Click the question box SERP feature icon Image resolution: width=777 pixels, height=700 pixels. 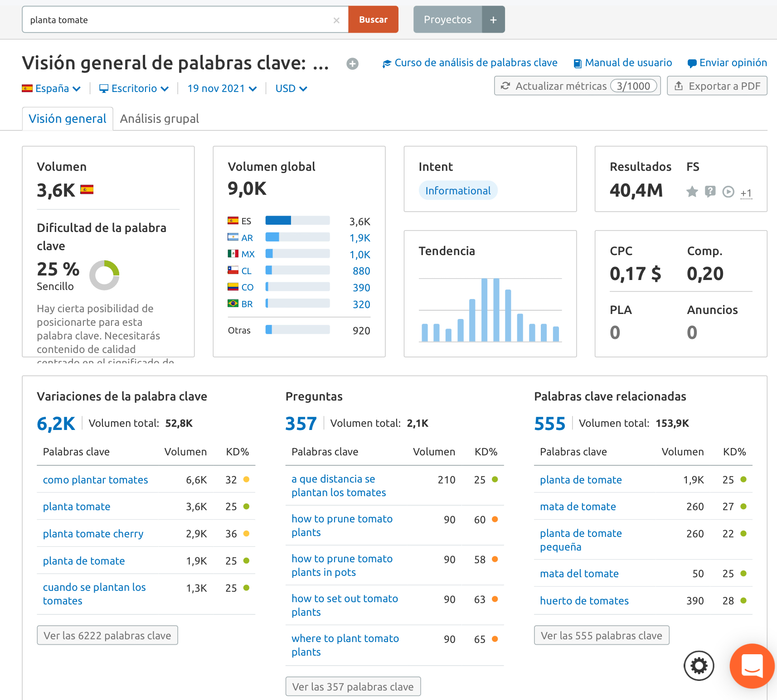[710, 192]
